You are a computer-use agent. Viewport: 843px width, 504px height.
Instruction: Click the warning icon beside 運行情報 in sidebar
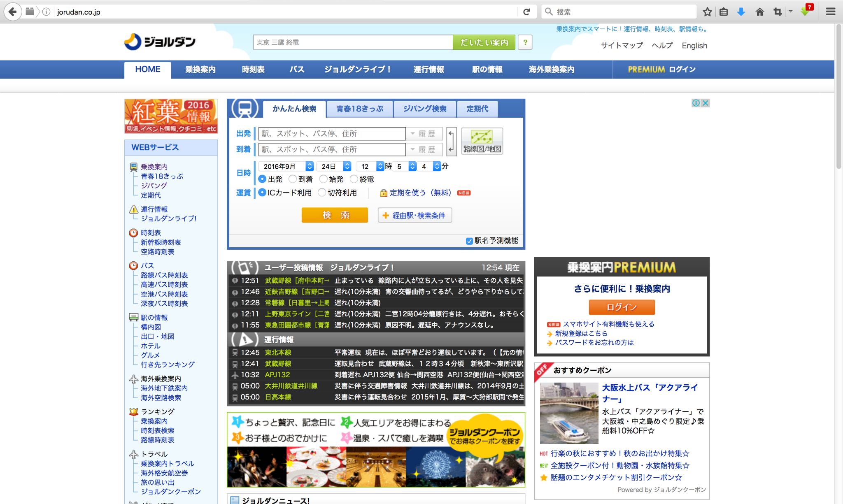point(134,209)
